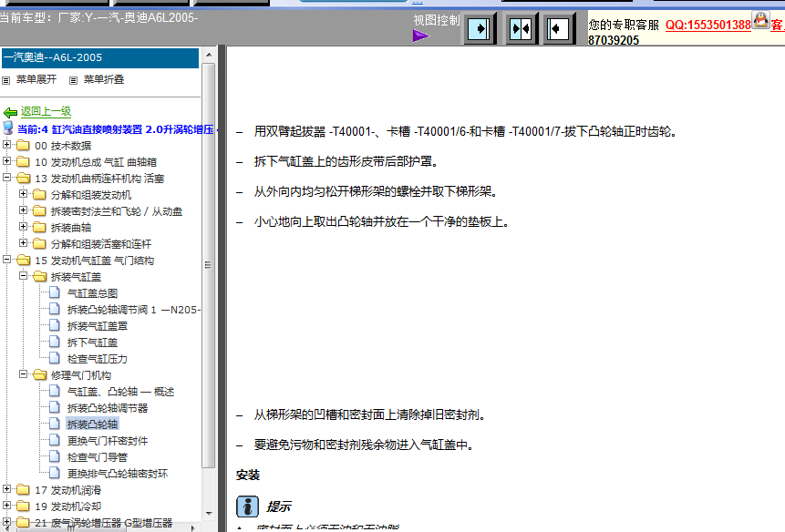Click the folder icon of 拆装曲轴
This screenshot has height=532, width=785.
tap(39, 228)
